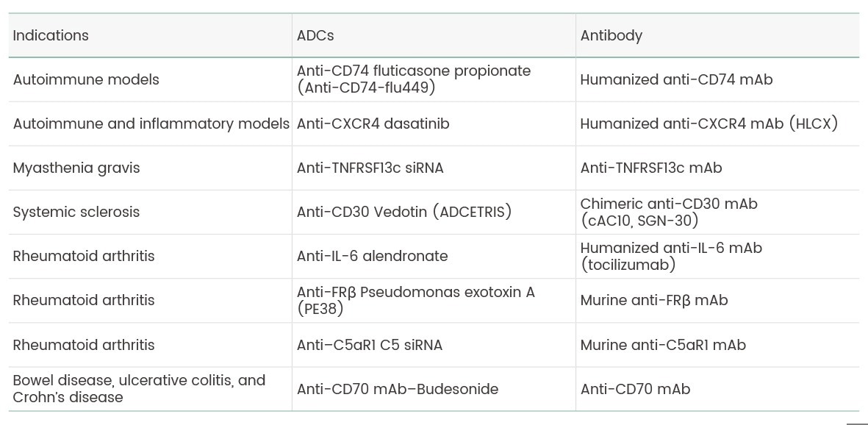Click the Anti-TNFRSF13c siRNA cell
The image size is (868, 425).
(x=370, y=168)
